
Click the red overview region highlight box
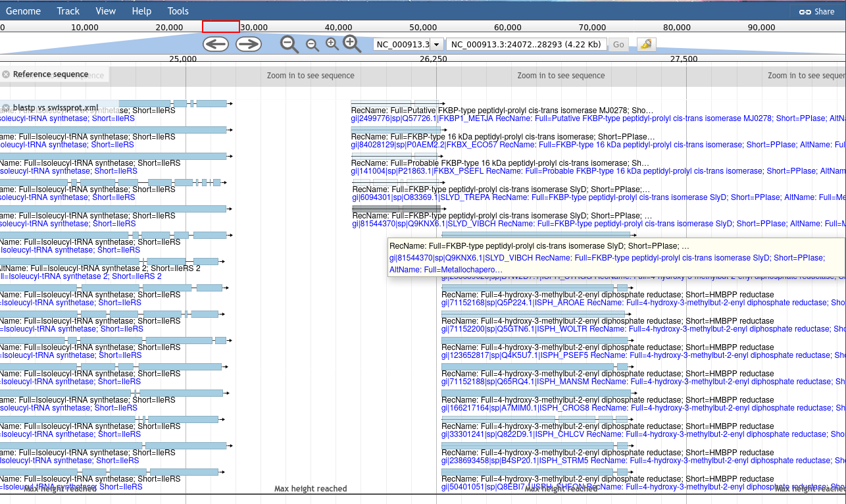click(221, 27)
